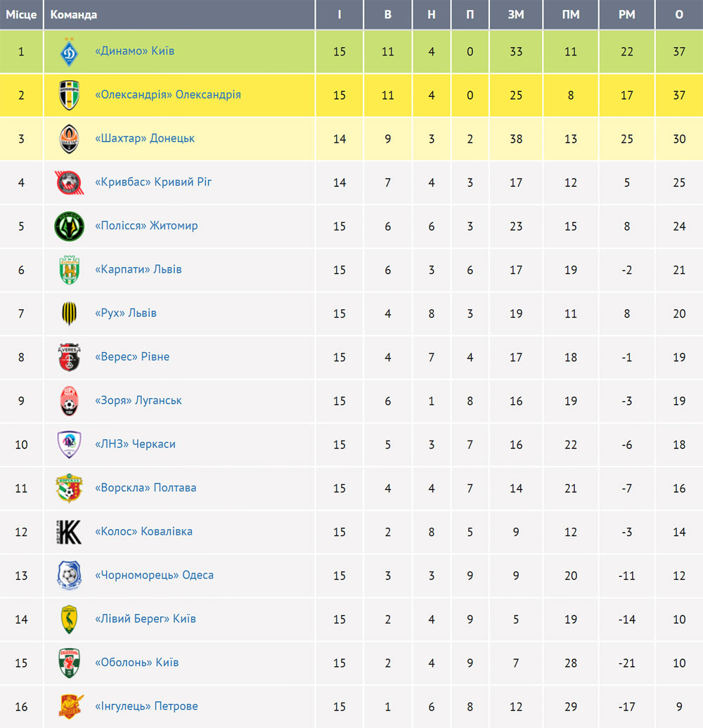703x728 pixels.
Task: Click the Rukh Lviv striped logo
Action: coord(69,313)
